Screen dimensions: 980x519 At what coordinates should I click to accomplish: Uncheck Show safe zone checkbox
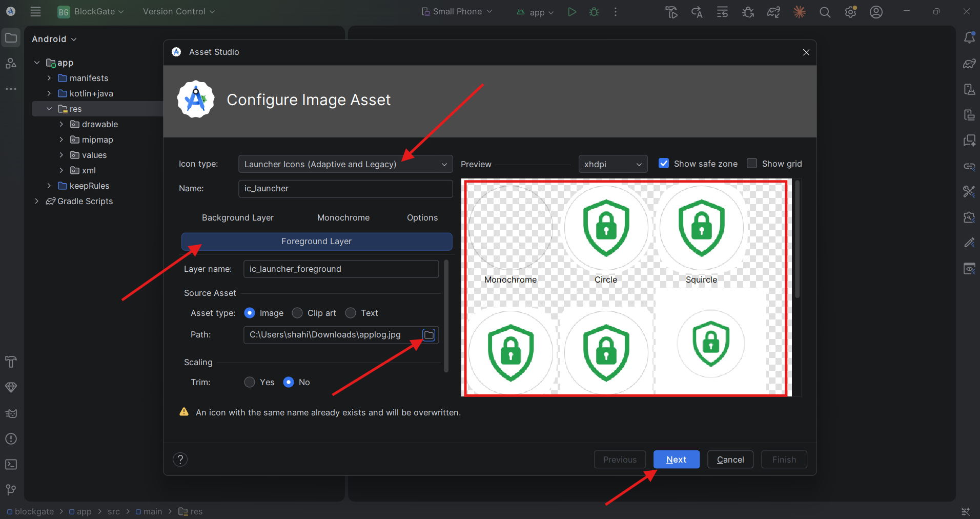tap(664, 163)
